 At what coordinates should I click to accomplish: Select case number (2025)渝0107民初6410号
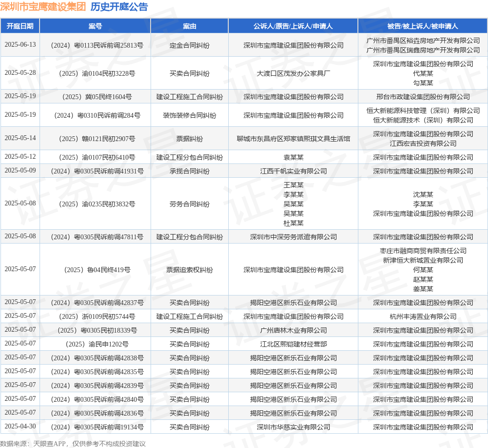[97, 158]
